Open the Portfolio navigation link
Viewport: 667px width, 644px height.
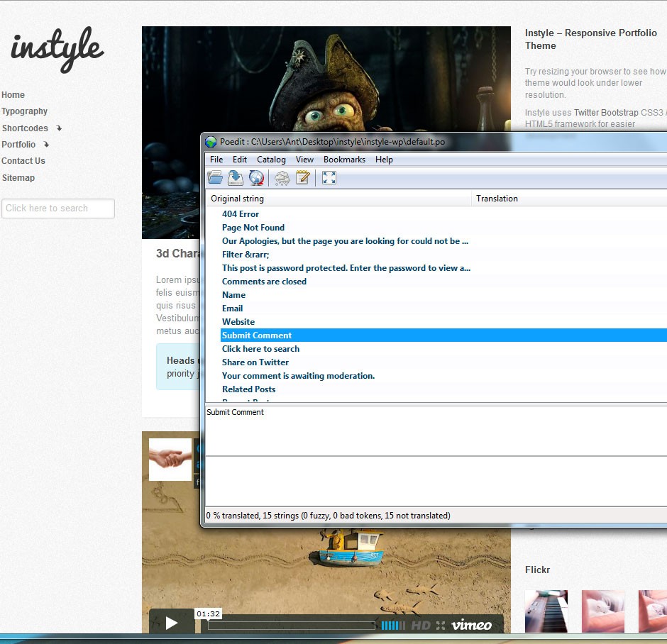pos(18,145)
